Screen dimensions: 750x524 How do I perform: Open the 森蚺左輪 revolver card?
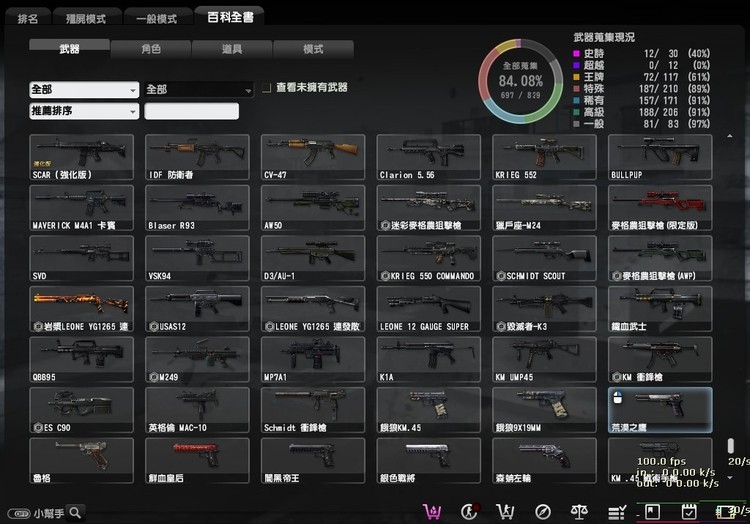(x=544, y=461)
